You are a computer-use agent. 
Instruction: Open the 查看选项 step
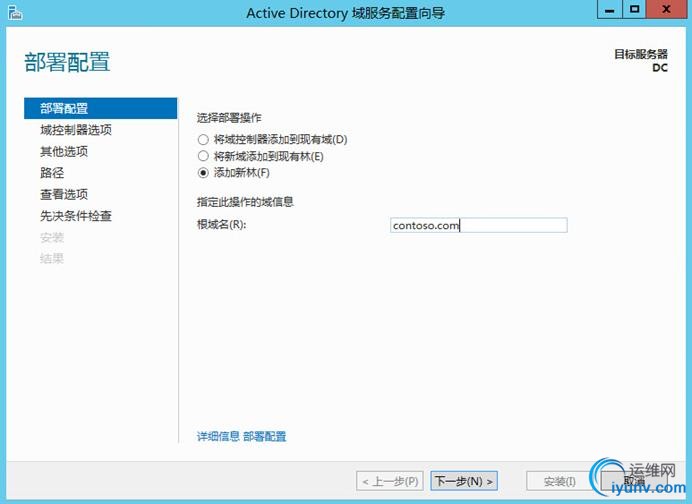click(x=64, y=194)
